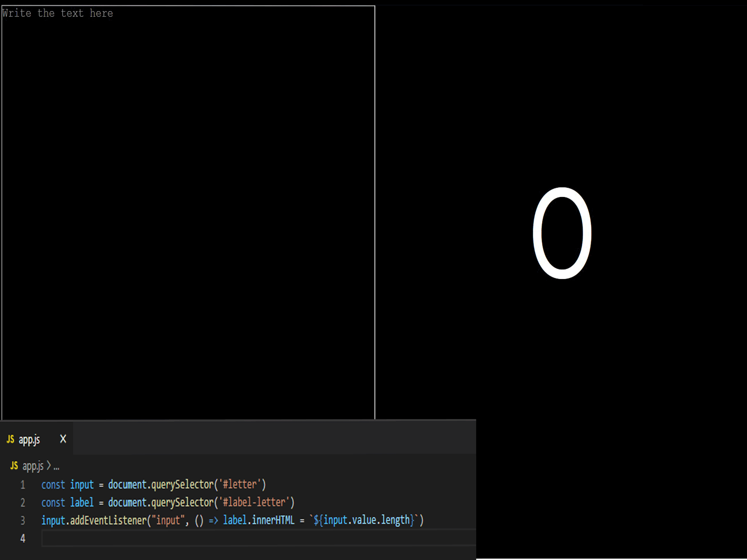The width and height of the screenshot is (747, 560).
Task: Click the '#label-letter' string in line 2
Action: [x=254, y=502]
